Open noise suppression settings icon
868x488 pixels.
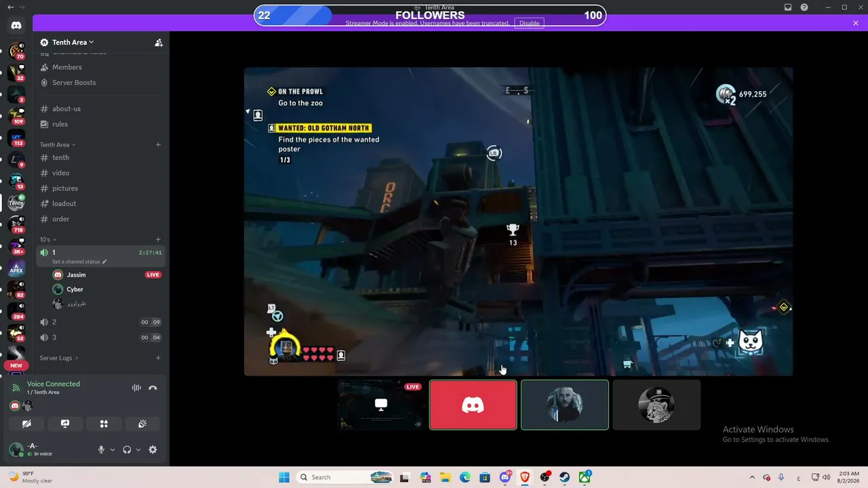136,388
